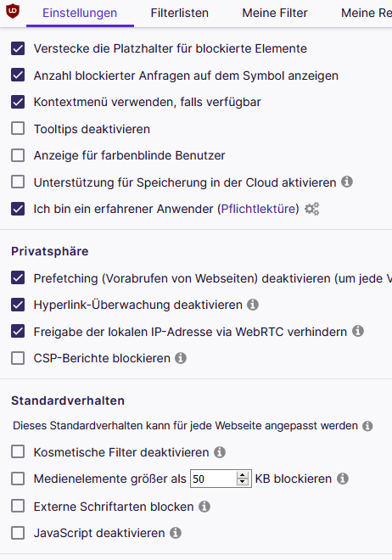The image size is (392, 560).
Task: Switch to the Filterlisten tab
Action: pos(180,14)
